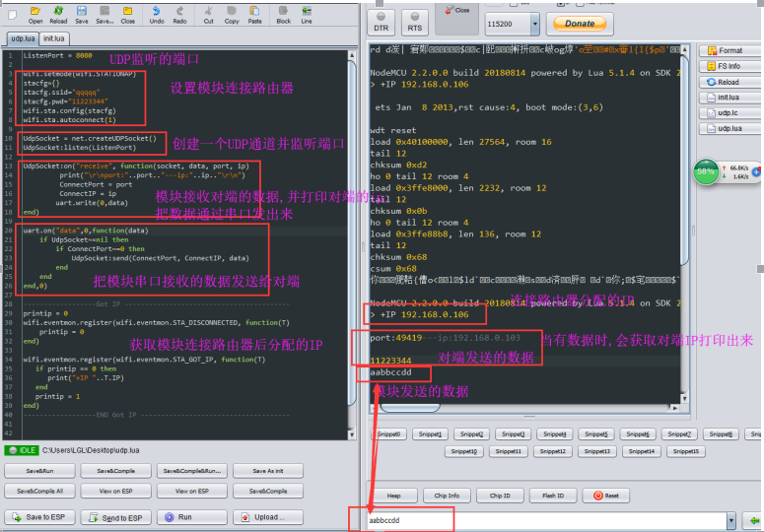The height and width of the screenshot is (532, 764).
Task: Expand the command history dropdown arrow
Action: (730, 521)
